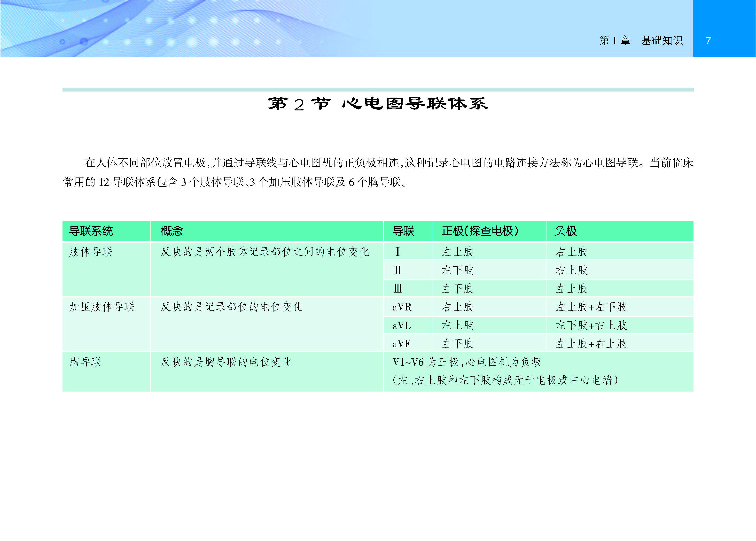Click the aVR lead cell
This screenshot has width=756, height=541.
point(402,307)
